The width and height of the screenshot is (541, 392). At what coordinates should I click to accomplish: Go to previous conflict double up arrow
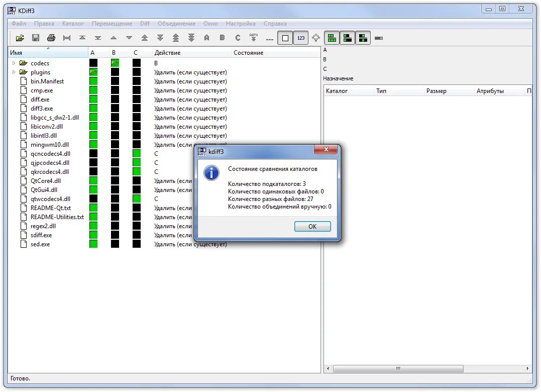coord(145,38)
